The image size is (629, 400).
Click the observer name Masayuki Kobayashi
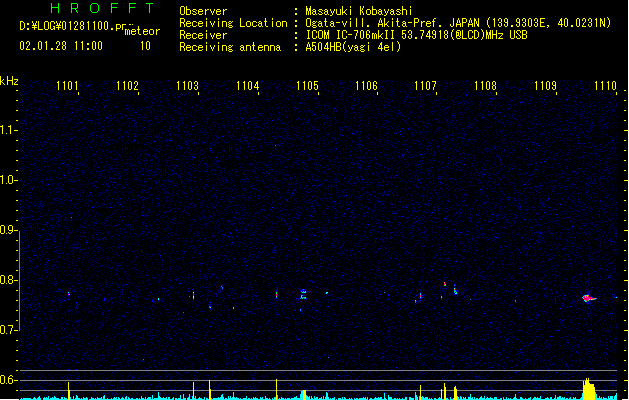(359, 11)
